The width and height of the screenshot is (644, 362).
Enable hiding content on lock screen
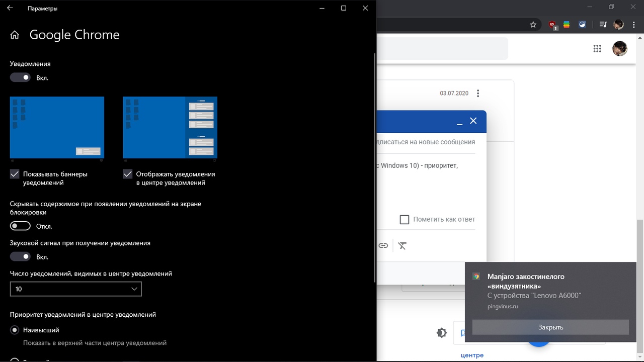tap(20, 226)
